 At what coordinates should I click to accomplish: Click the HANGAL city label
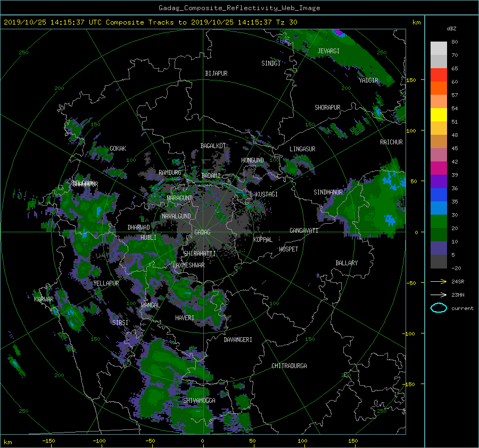pyautogui.click(x=150, y=305)
